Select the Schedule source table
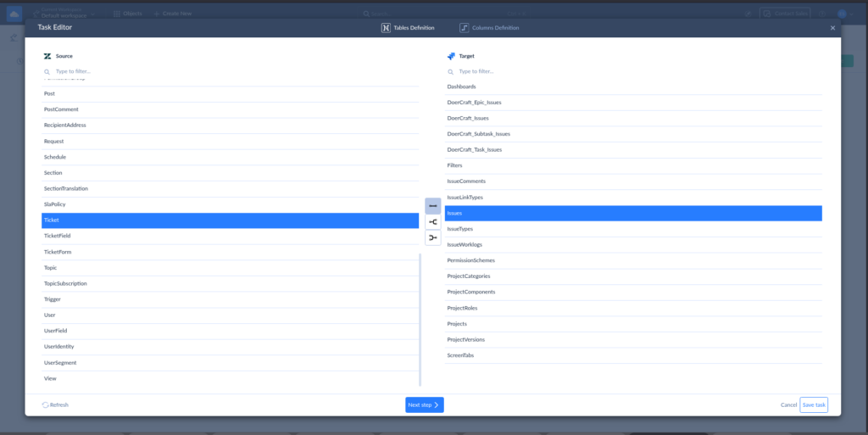The height and width of the screenshot is (435, 868). coord(231,157)
